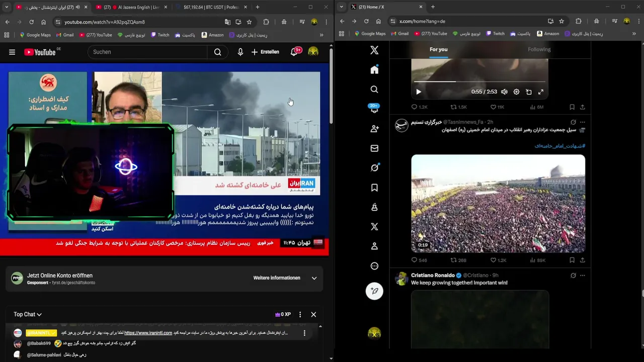This screenshot has width=644, height=362.
Task: Switch to BTC USDT browser tab
Action: pos(210,7)
